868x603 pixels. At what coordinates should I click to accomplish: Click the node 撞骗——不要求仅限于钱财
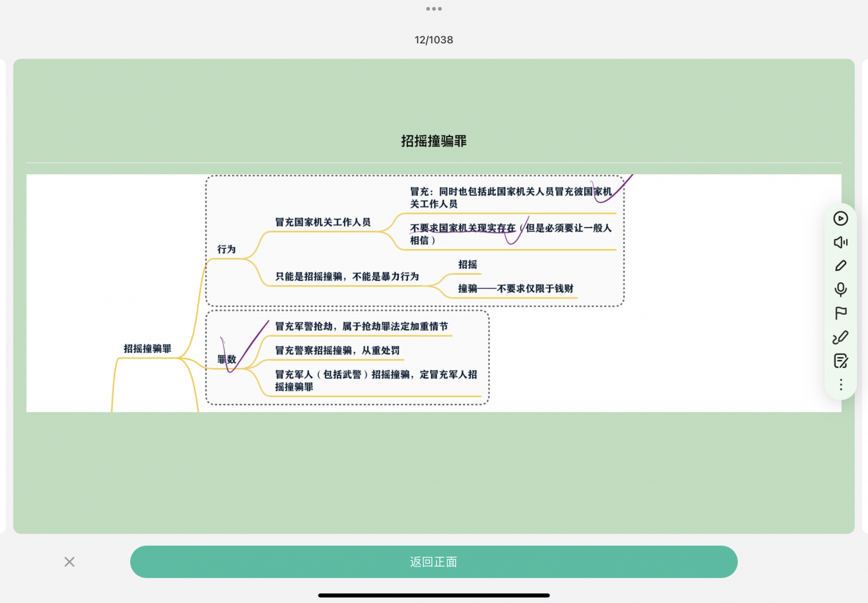[x=516, y=288]
